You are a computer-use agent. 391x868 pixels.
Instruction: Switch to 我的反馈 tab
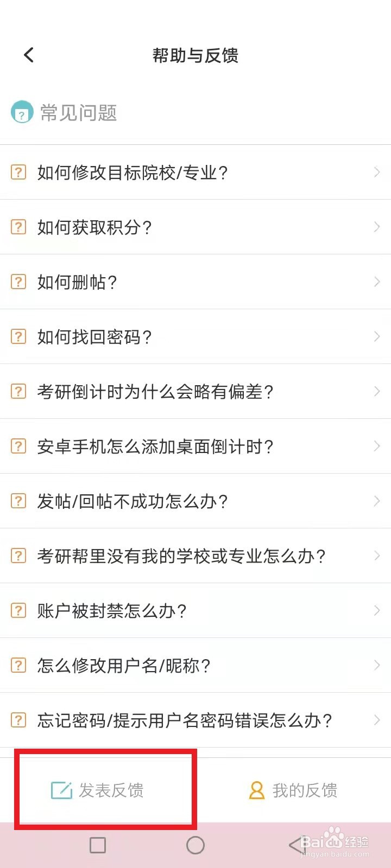click(x=293, y=790)
